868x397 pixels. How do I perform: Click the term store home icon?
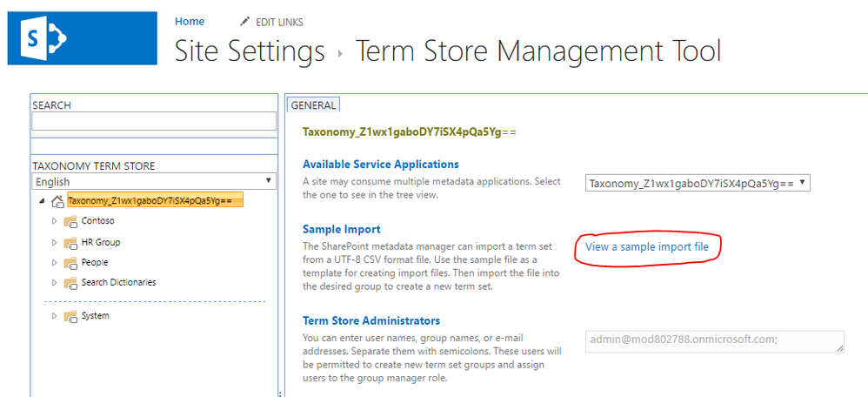(x=57, y=201)
